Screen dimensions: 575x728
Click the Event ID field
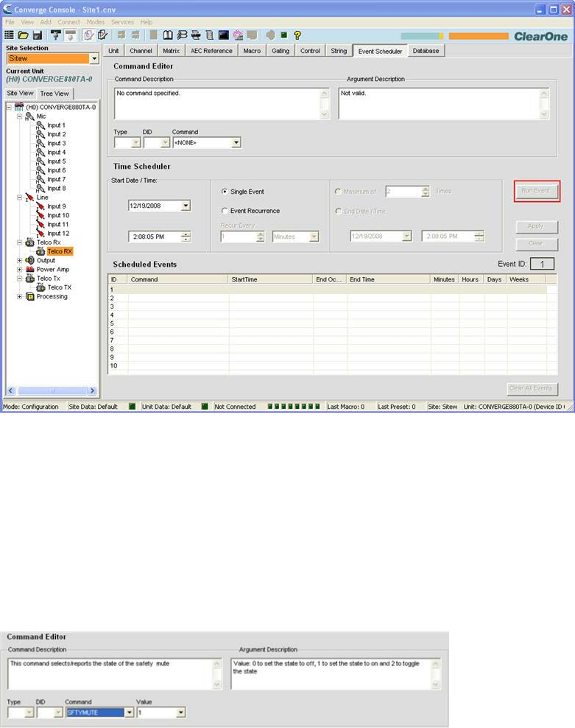click(x=542, y=265)
